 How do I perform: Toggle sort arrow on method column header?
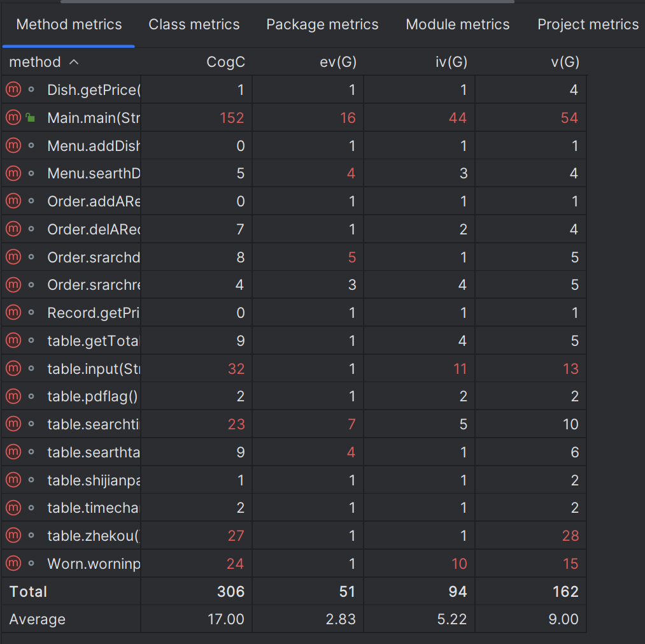(x=74, y=62)
